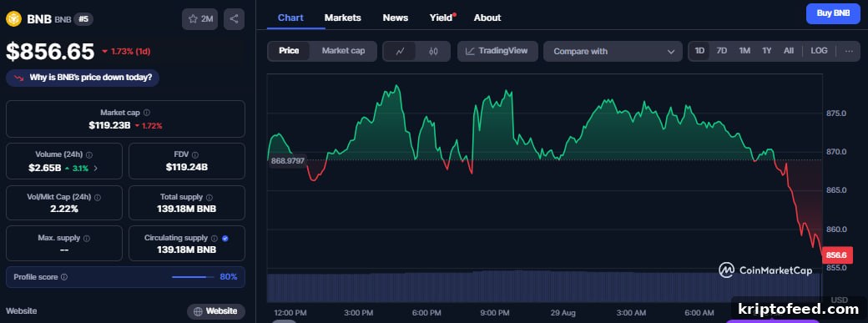
Task: Click info icon next to Max. supply
Action: [x=87, y=238]
